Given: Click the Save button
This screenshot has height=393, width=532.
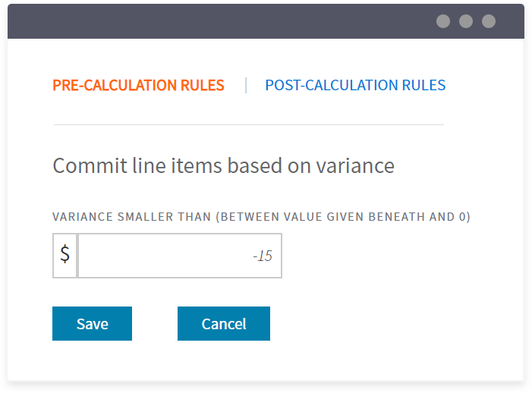Looking at the screenshot, I should [92, 324].
